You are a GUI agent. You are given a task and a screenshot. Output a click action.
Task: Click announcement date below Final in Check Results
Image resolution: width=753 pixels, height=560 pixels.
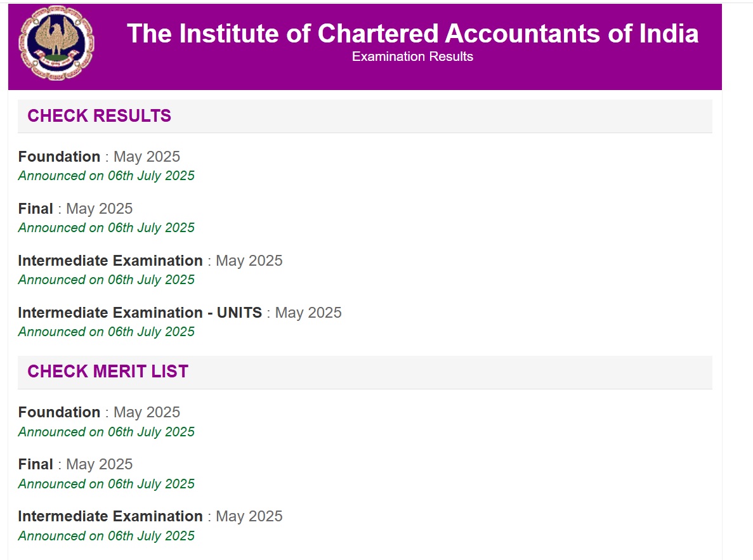point(106,228)
